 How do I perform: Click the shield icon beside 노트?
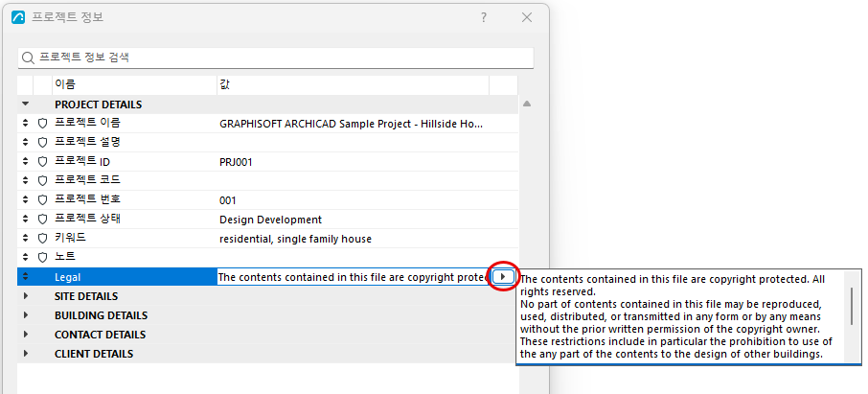click(x=42, y=258)
